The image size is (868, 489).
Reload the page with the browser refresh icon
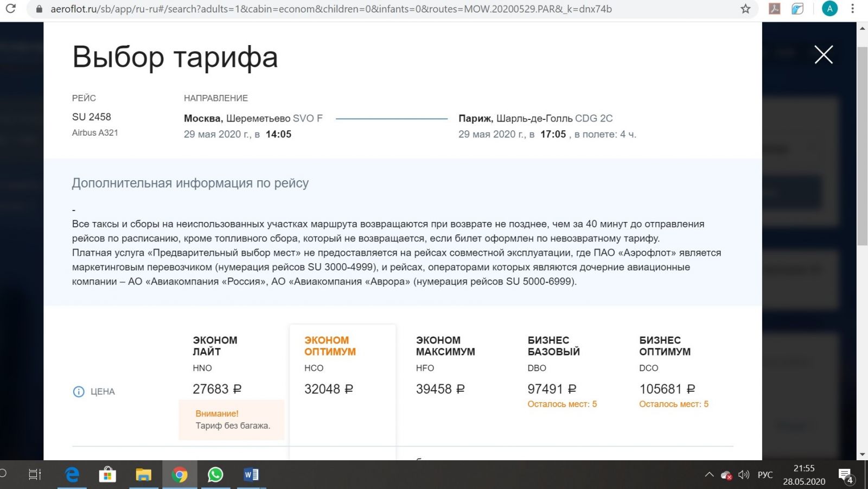[11, 9]
